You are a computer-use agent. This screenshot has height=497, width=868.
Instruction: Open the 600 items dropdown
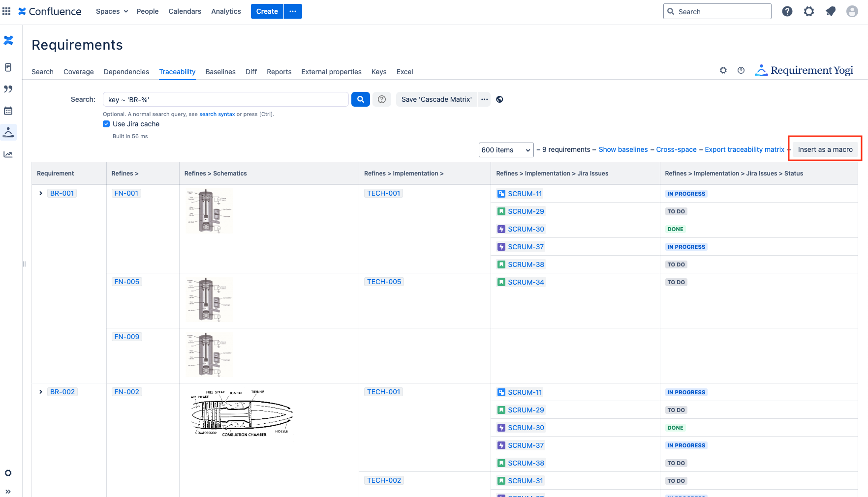[x=506, y=150]
